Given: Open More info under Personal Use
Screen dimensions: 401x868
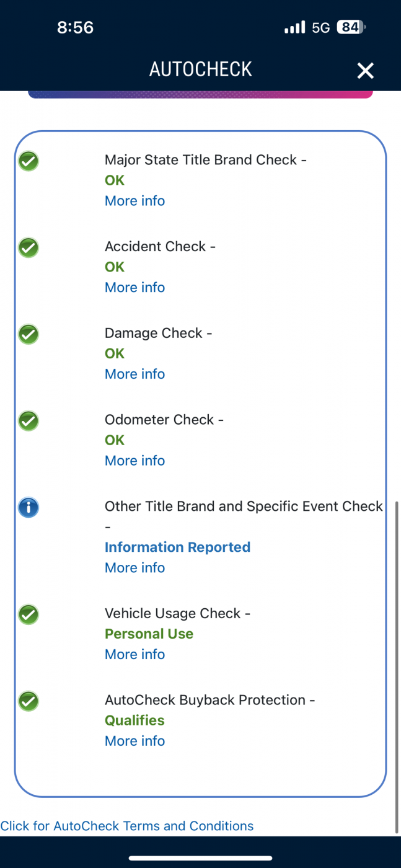Looking at the screenshot, I should [134, 655].
